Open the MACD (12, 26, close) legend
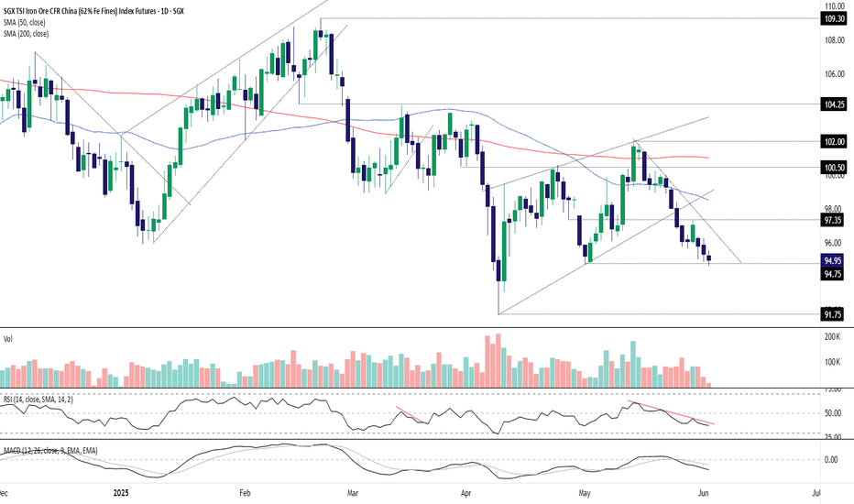Viewport: 854px width, 504px height. coord(50,451)
